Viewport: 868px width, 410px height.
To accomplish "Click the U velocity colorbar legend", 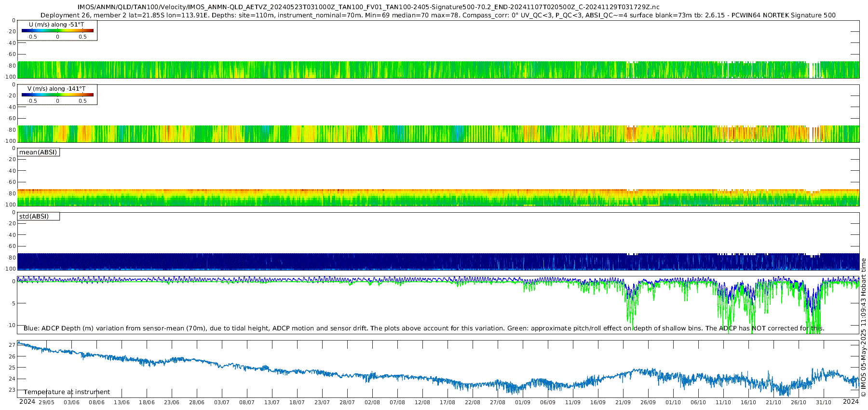I will [57, 30].
